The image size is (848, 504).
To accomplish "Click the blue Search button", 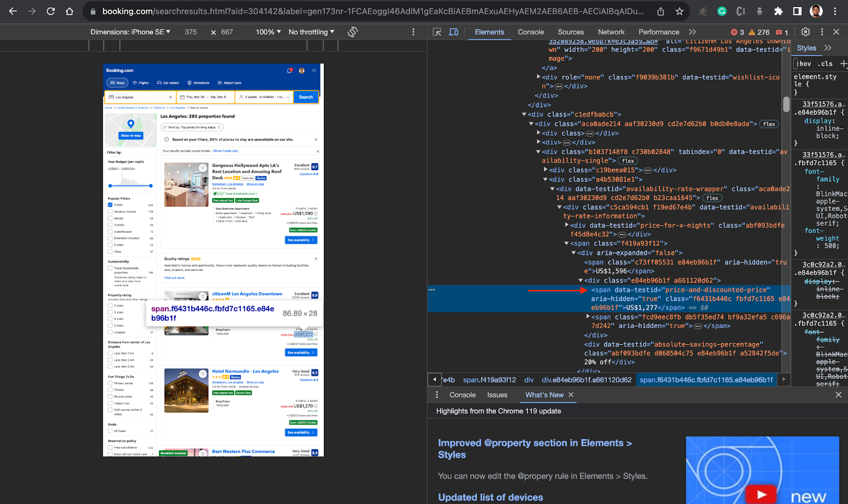I will (x=306, y=97).
